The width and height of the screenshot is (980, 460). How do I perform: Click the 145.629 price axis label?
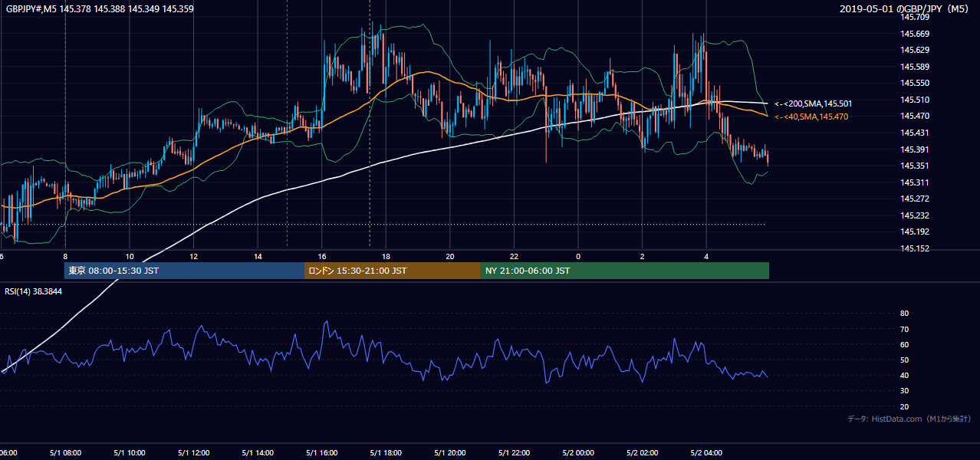click(916, 50)
